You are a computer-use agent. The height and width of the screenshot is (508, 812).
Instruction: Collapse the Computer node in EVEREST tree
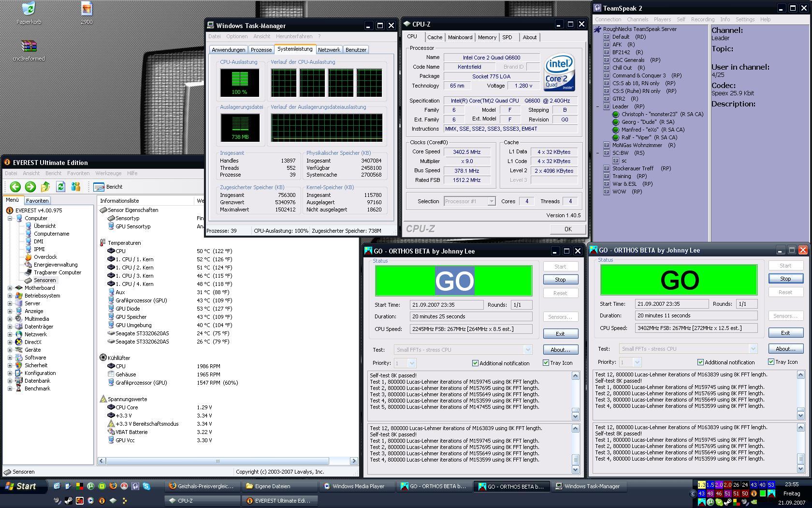click(10, 218)
